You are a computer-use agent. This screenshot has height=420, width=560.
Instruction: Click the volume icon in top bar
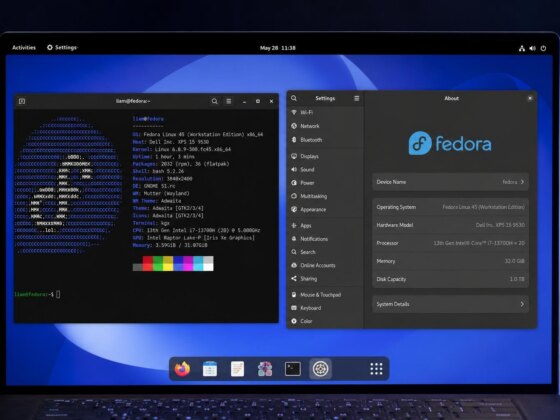[x=532, y=48]
